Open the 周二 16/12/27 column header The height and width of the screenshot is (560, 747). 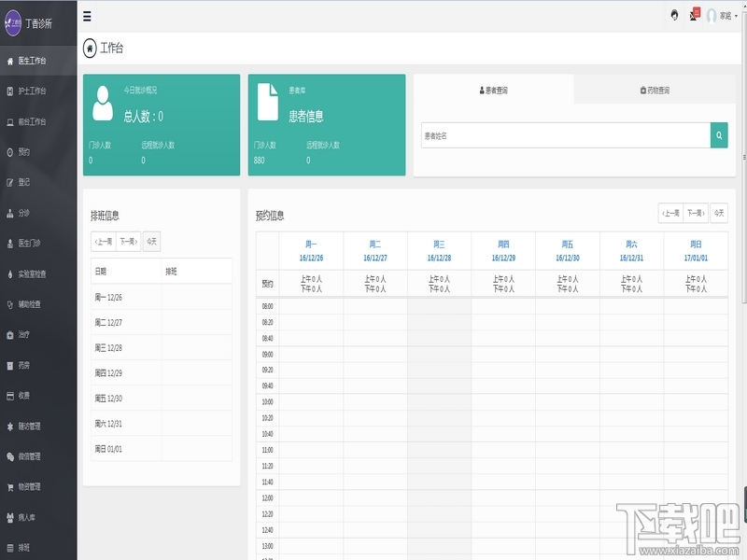(x=375, y=251)
